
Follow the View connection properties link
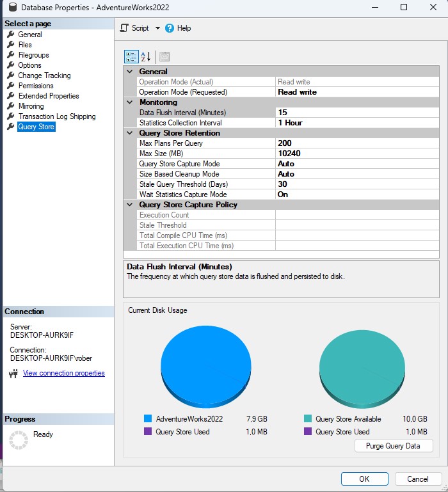click(63, 373)
